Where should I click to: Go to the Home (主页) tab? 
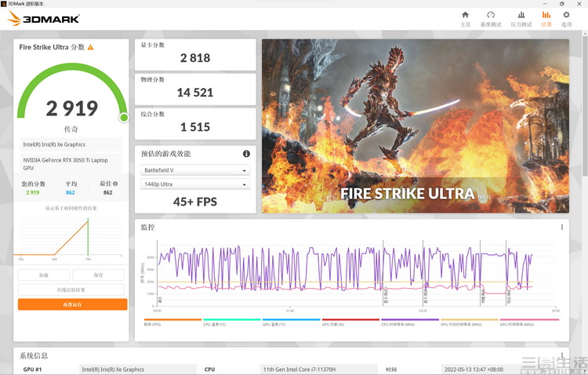click(465, 19)
